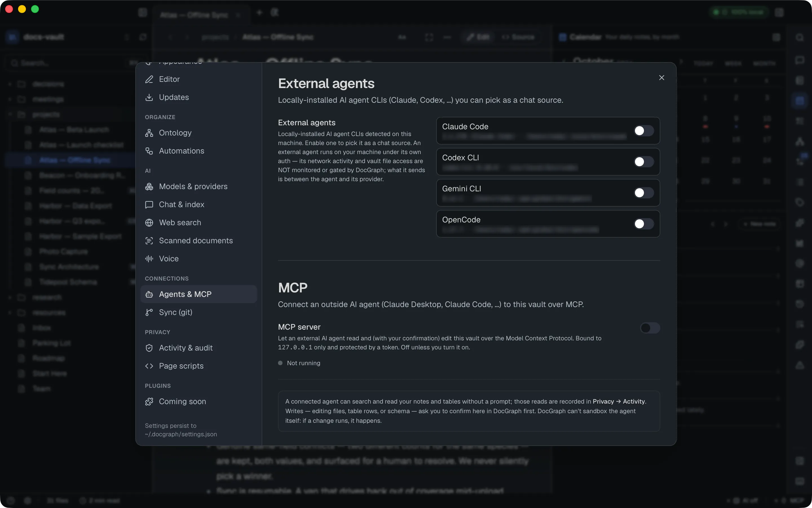
Task: Click the 'Gemini CLI' agent name
Action: (x=461, y=189)
